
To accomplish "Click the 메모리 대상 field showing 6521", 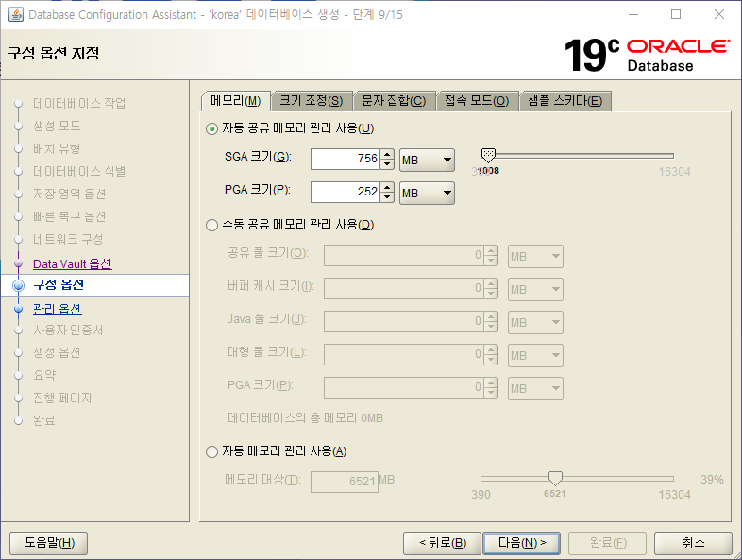I will tap(345, 482).
